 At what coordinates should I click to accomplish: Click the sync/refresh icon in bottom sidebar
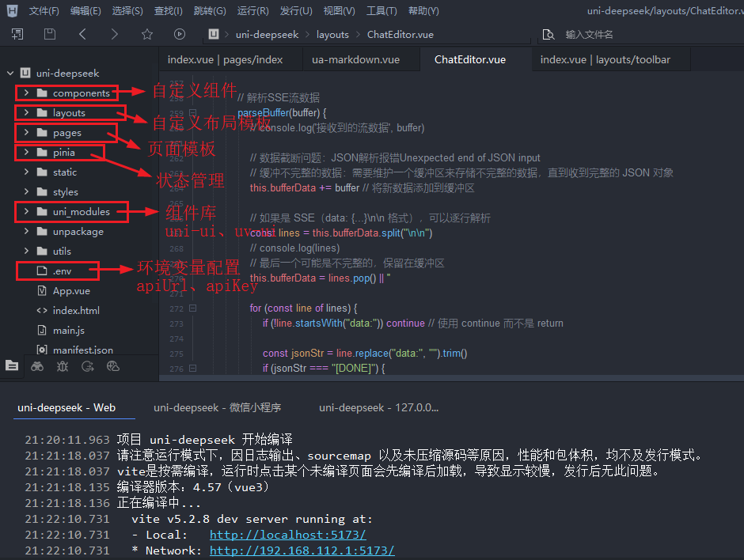point(87,366)
